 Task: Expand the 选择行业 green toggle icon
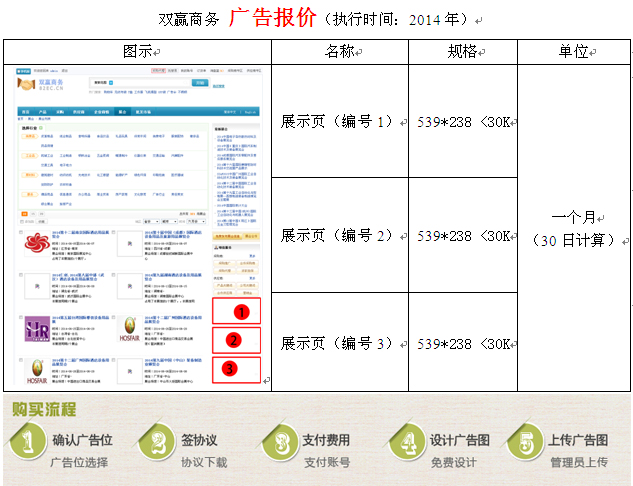point(40,129)
